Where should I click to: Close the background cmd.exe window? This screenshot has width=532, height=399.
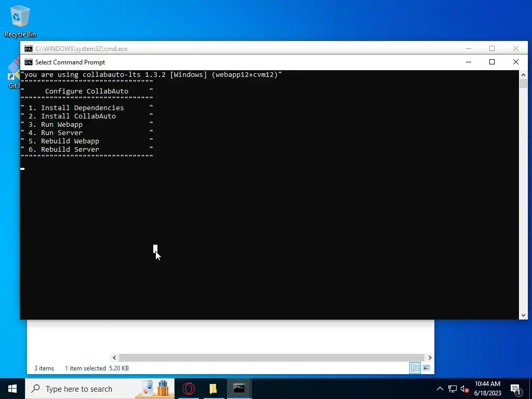pyautogui.click(x=516, y=48)
